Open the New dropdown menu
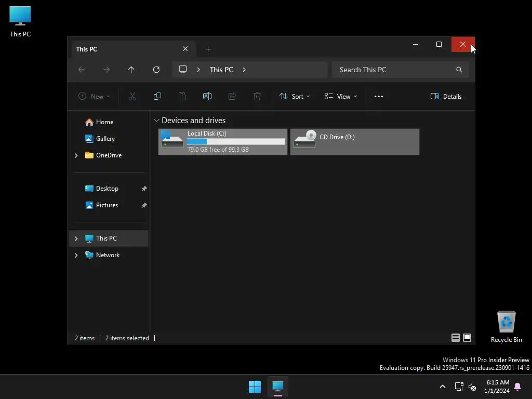 [94, 96]
